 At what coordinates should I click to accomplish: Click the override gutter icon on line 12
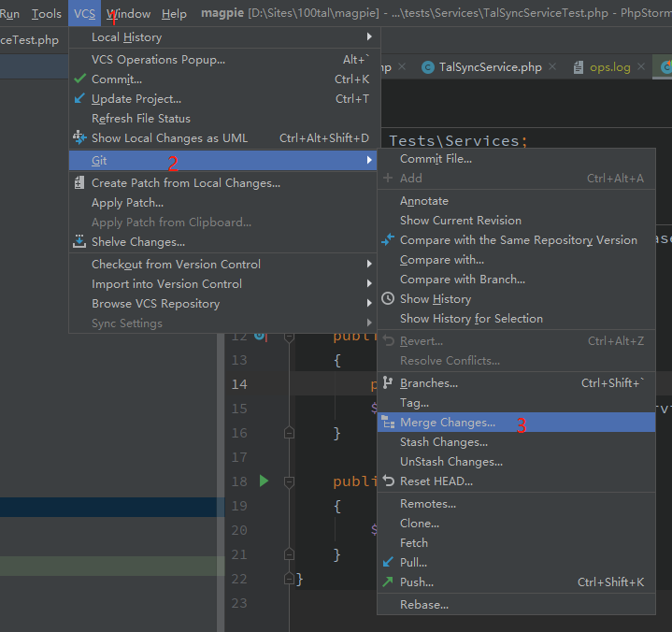click(x=260, y=336)
